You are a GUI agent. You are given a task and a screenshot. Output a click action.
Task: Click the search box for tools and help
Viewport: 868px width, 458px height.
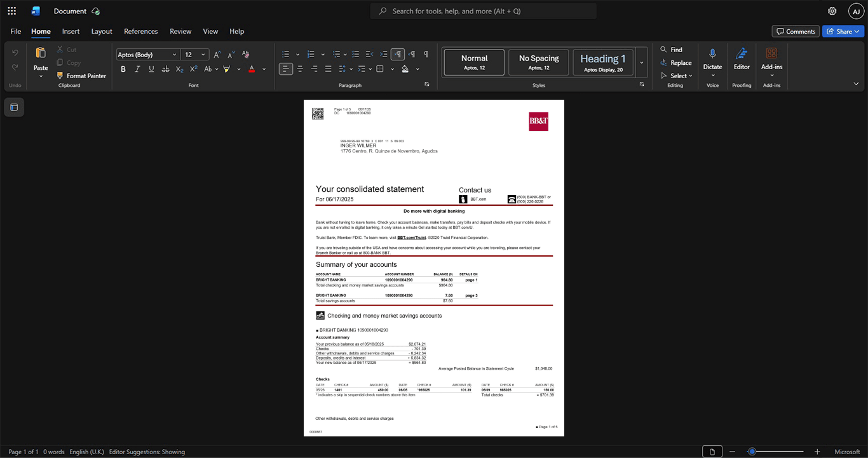pyautogui.click(x=484, y=11)
